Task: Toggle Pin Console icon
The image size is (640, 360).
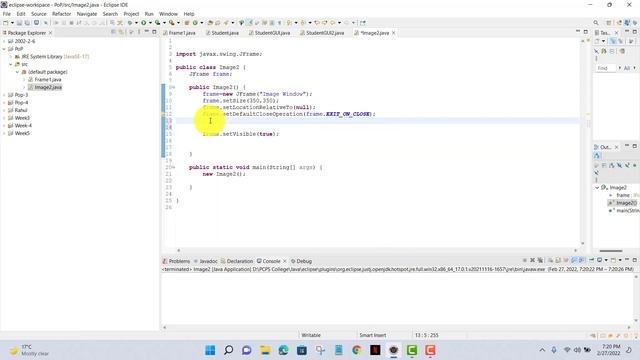Action: (591, 260)
